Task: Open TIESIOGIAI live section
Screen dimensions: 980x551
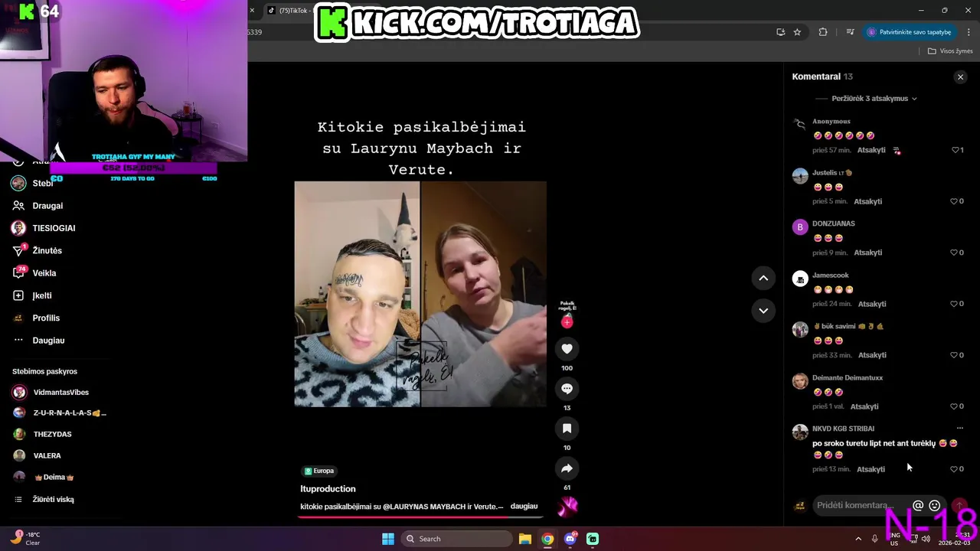Action: 54,228
